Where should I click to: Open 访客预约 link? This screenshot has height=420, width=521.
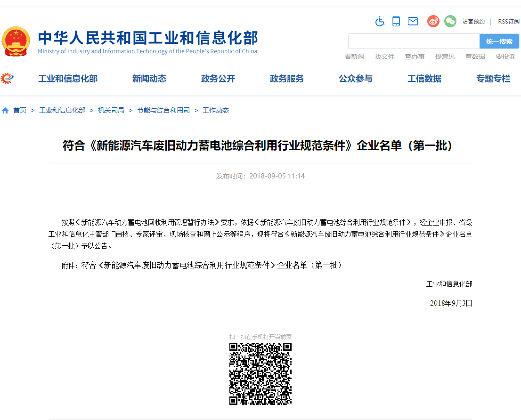pos(473,22)
